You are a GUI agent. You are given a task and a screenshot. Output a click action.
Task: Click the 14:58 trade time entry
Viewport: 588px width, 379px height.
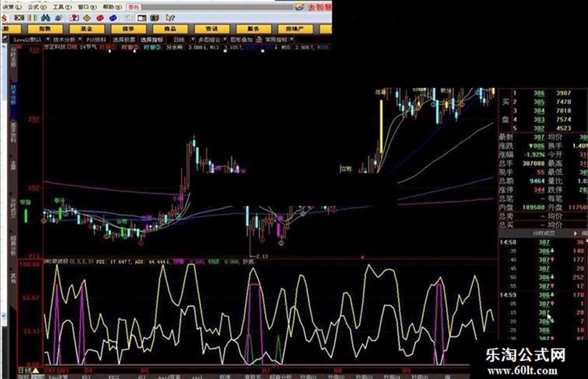pos(508,242)
